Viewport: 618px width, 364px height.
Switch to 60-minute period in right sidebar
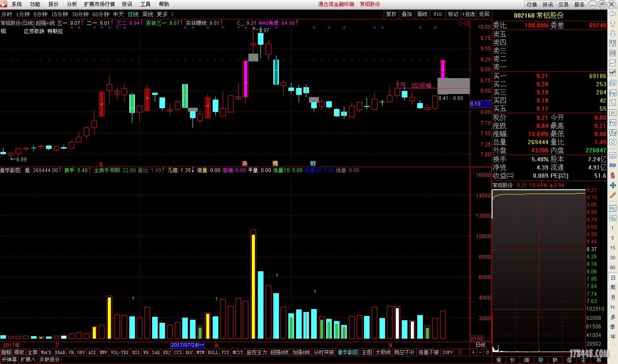612,267
